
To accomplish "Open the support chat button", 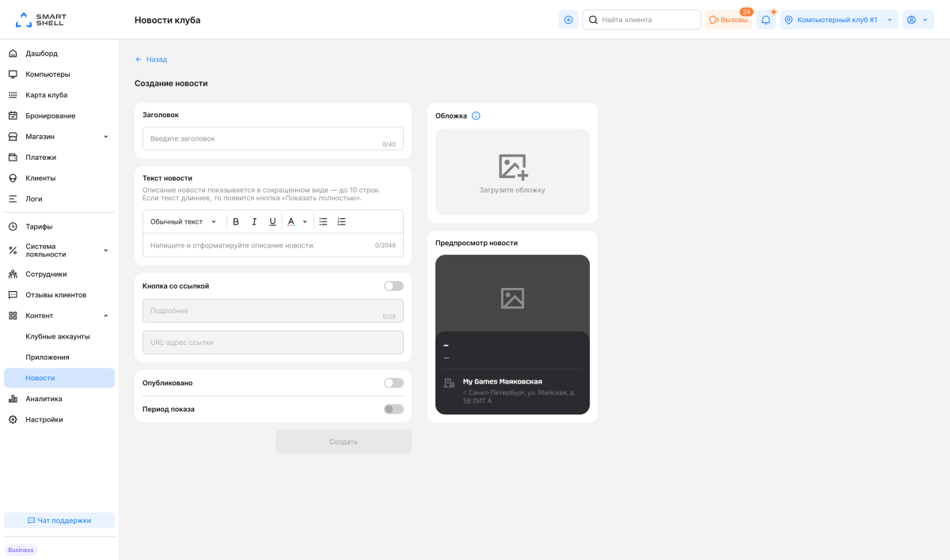I will (59, 520).
